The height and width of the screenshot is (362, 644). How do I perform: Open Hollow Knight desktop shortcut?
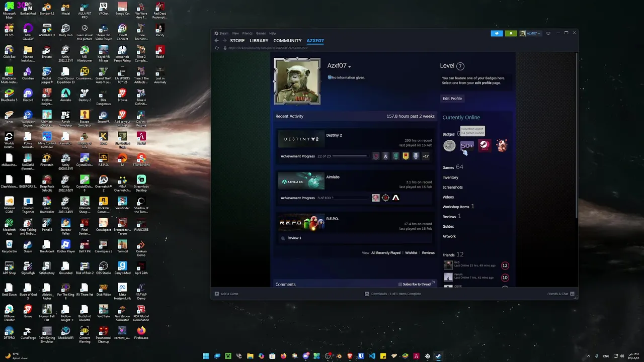pyautogui.click(x=66, y=313)
